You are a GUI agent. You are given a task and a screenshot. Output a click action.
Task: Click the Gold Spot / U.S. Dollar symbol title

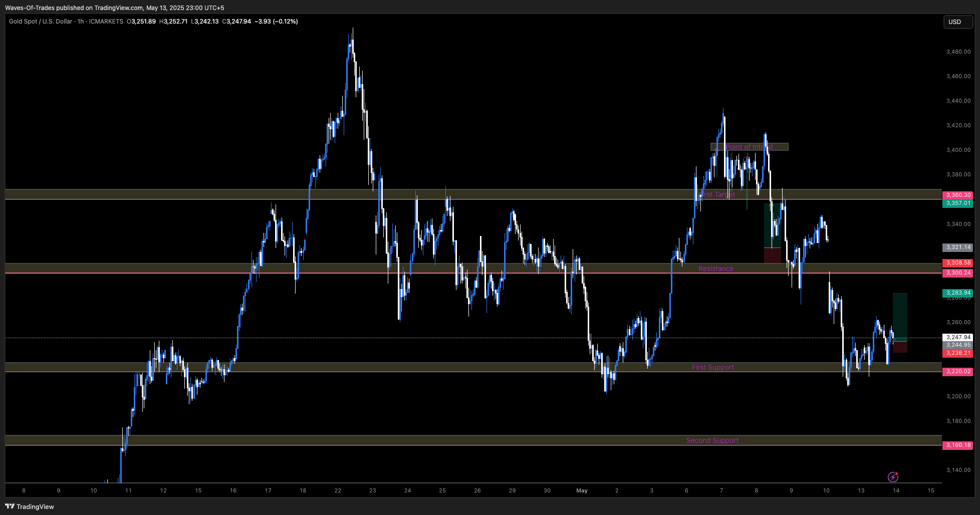click(41, 22)
